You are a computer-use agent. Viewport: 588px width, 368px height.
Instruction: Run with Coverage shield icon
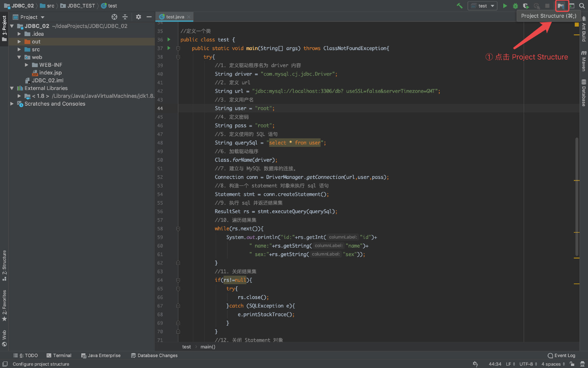pyautogui.click(x=526, y=6)
